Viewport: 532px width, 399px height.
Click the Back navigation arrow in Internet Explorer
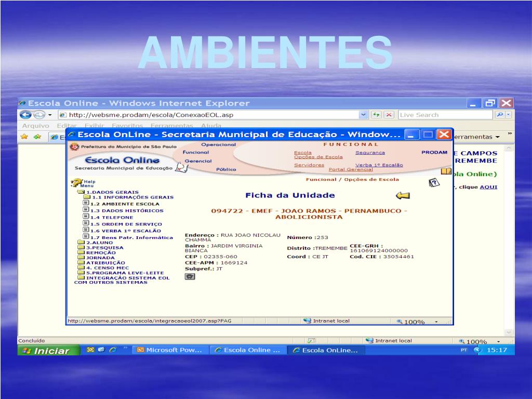pos(25,115)
